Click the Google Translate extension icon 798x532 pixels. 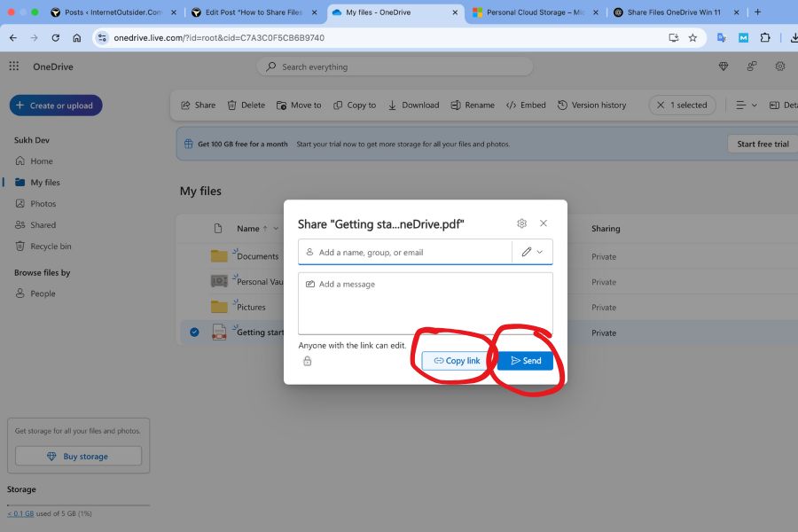coord(721,37)
